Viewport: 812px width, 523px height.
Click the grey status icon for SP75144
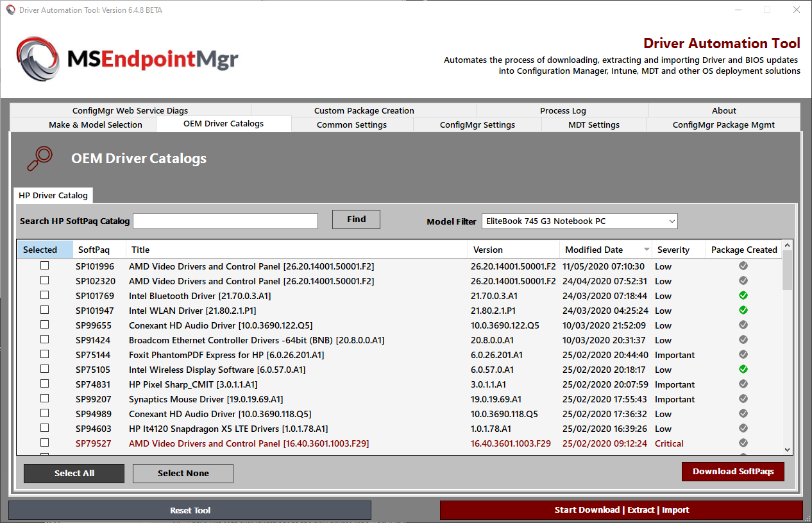pos(743,354)
